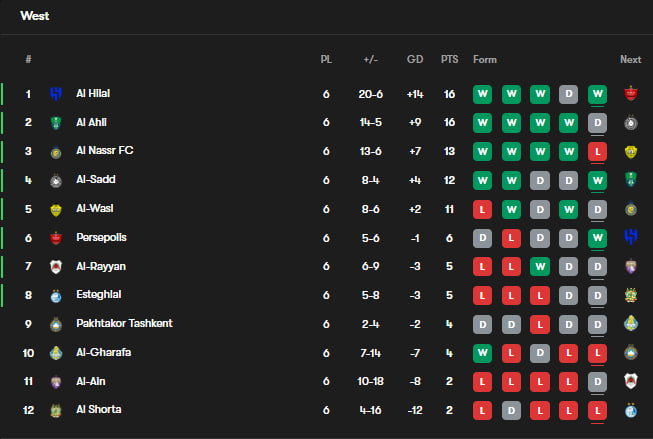Click the Al Hilal club crest
The width and height of the screenshot is (653, 439).
56,94
